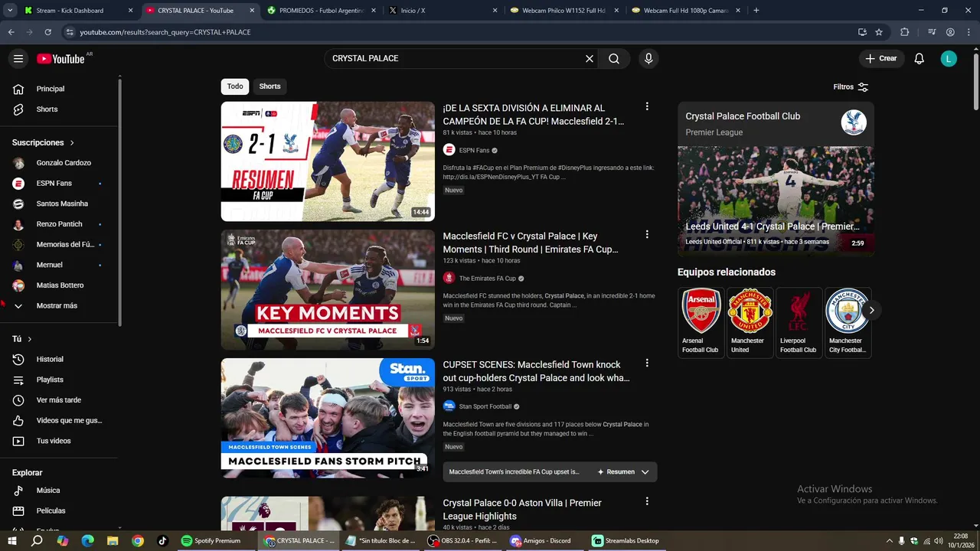Switch to Inicio / X tab

click(442, 11)
